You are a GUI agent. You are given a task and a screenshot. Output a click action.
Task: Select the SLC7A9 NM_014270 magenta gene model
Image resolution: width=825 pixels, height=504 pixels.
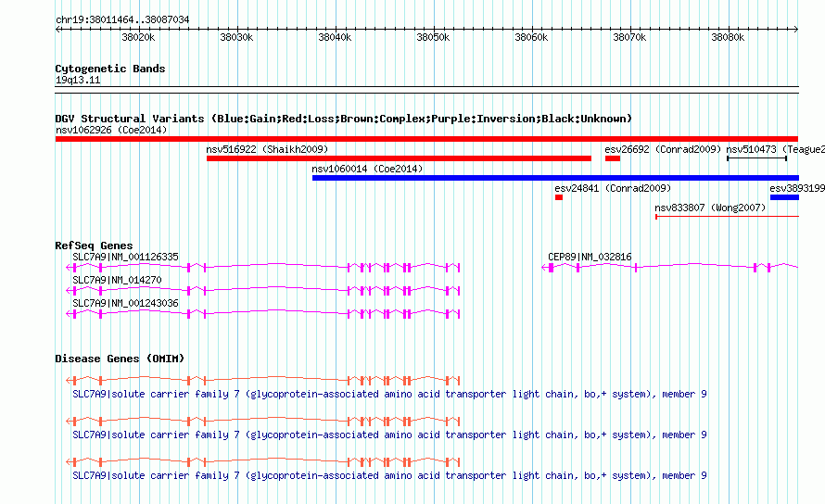point(263,290)
